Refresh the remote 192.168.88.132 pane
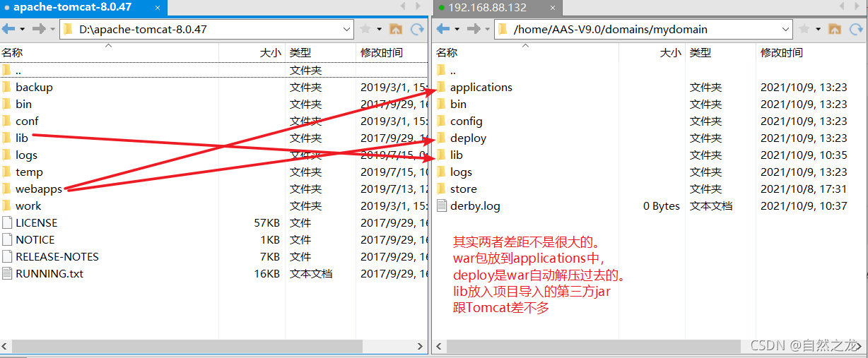Image resolution: width=868 pixels, height=358 pixels. (x=857, y=30)
